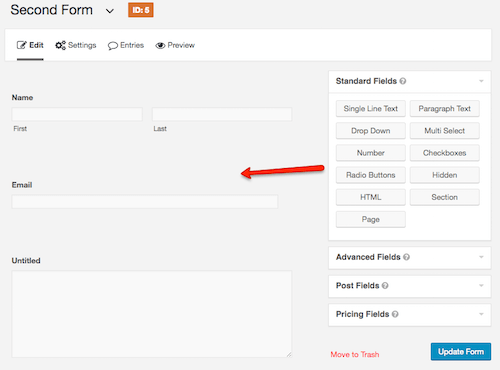500x370 pixels.
Task: Switch to the Edit tab
Action: point(30,45)
